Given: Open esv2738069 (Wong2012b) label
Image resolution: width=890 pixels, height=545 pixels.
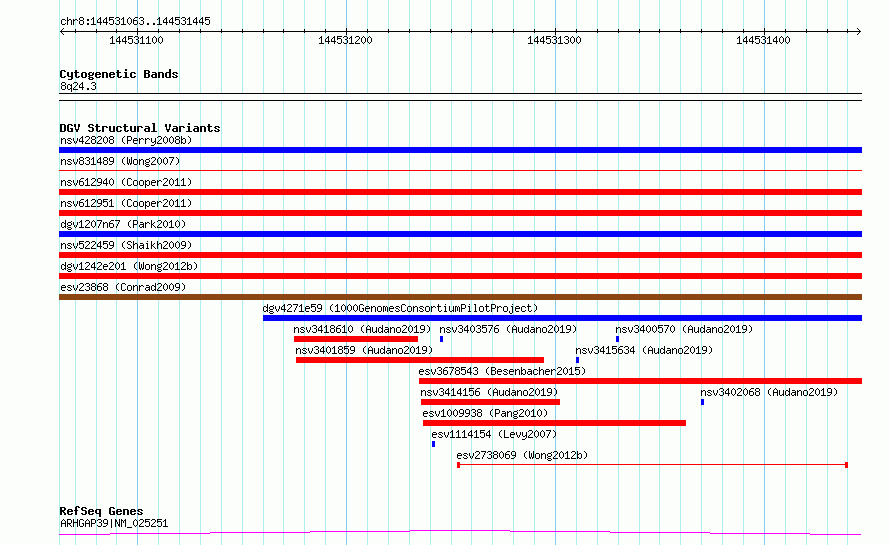Looking at the screenshot, I should pyautogui.click(x=522, y=455).
